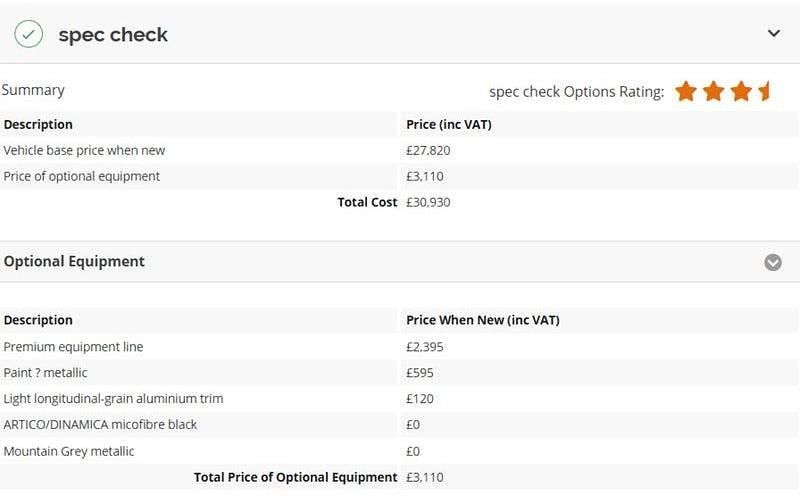Click the Mountain Grey metallic row
This screenshot has width=800, height=500.
tap(69, 451)
